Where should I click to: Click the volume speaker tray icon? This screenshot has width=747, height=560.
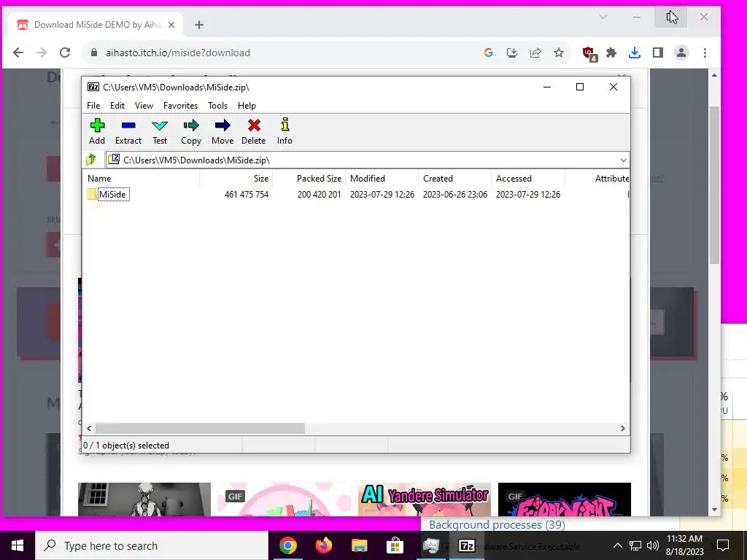[x=653, y=545]
